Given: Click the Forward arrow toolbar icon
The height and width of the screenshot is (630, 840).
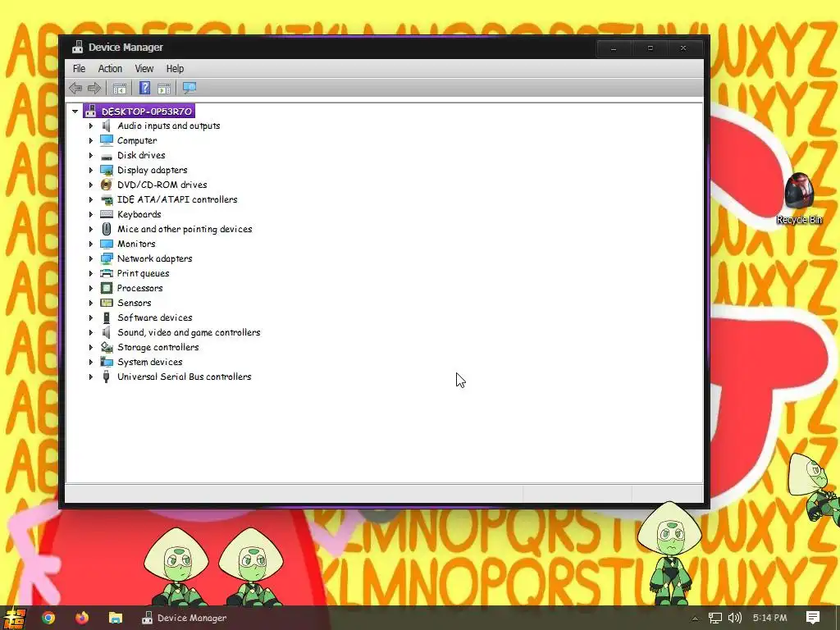Looking at the screenshot, I should click(x=94, y=88).
